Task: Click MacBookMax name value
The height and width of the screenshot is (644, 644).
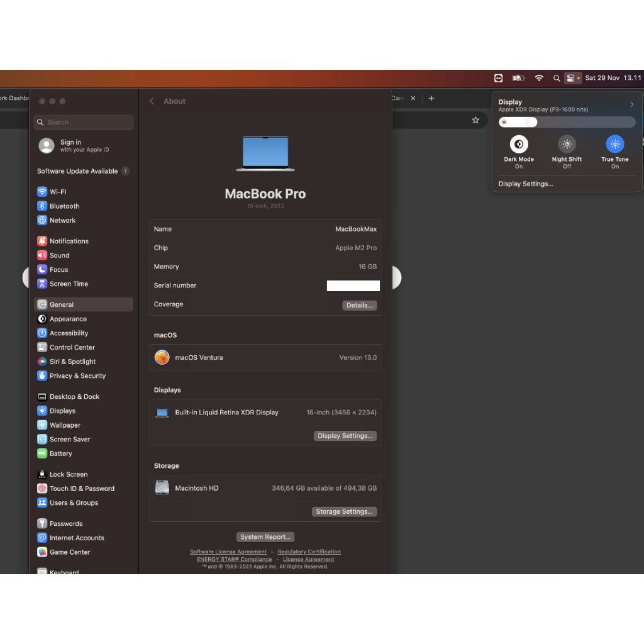Action: [356, 229]
